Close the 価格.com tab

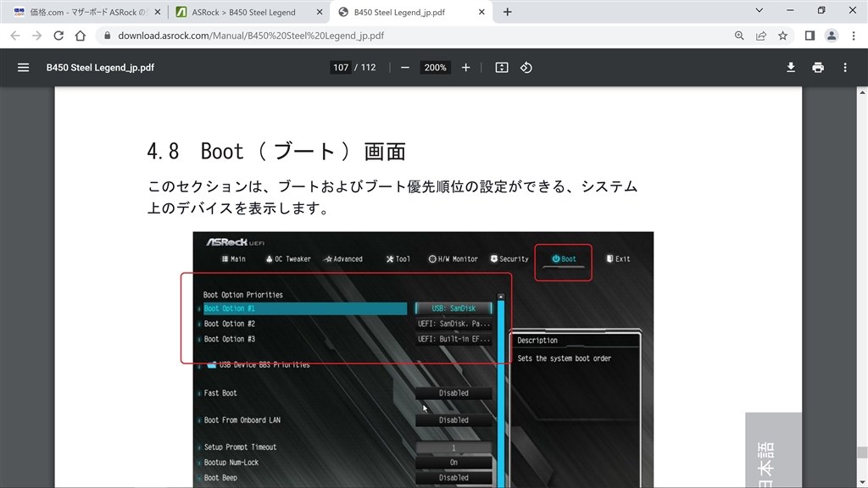(x=157, y=12)
